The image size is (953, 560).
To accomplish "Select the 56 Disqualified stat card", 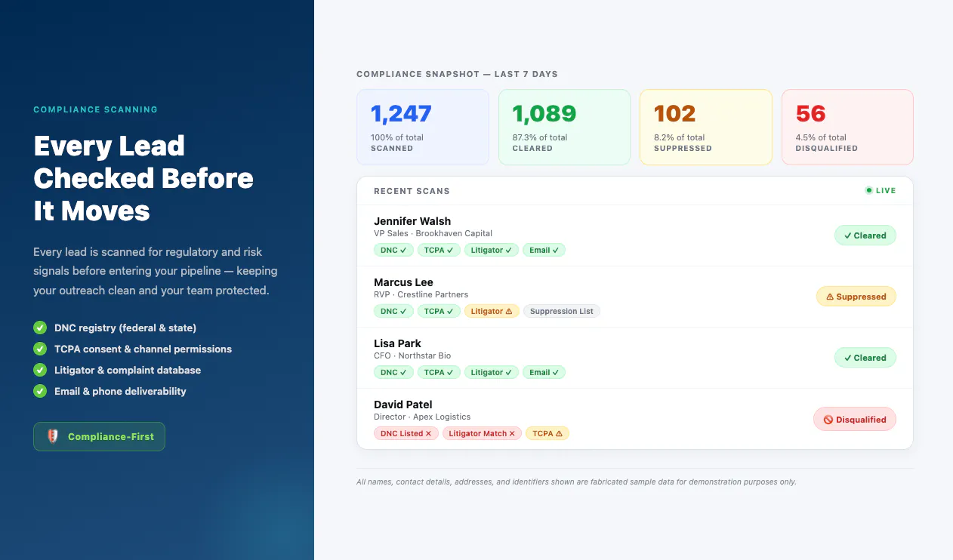I will [847, 127].
